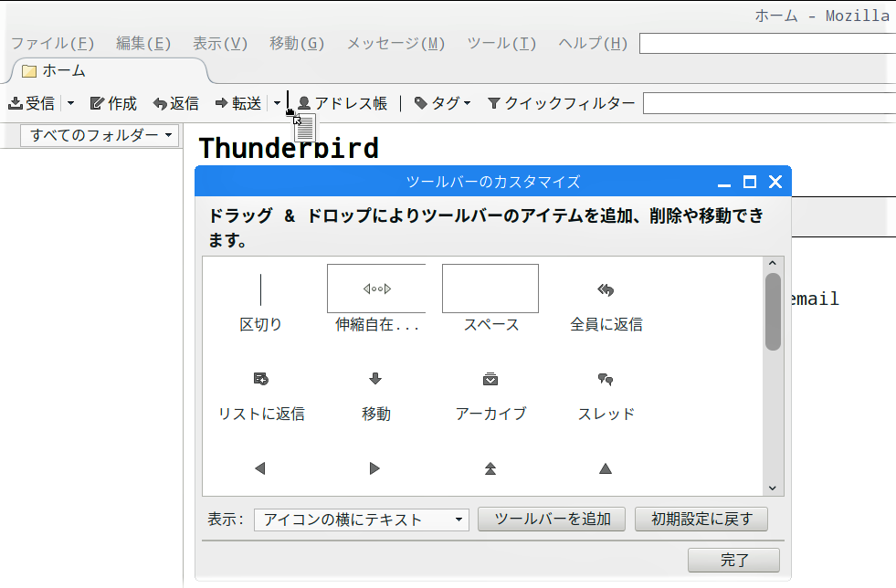Open the 表示 icon/text style dropdown
This screenshot has width=896, height=588.
click(x=362, y=520)
